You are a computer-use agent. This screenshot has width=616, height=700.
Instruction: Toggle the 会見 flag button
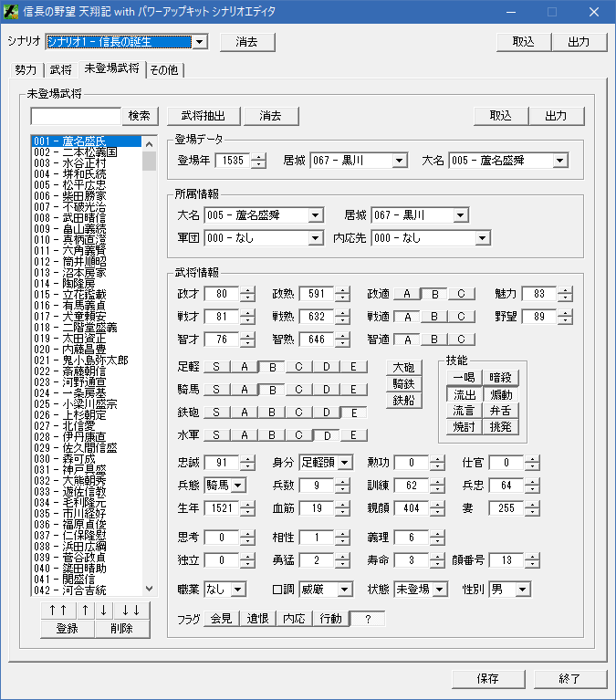click(x=221, y=619)
